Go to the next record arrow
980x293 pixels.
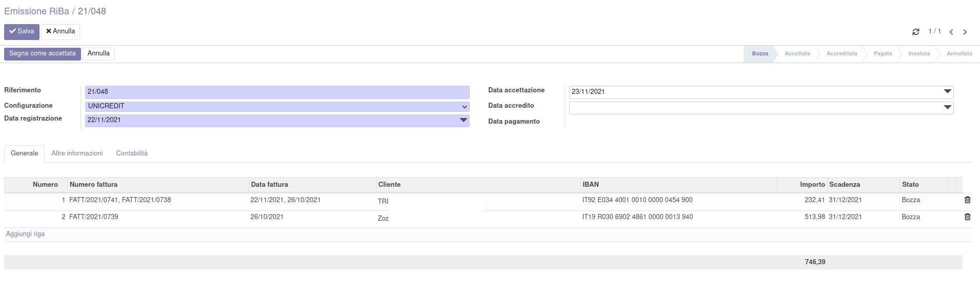(965, 32)
